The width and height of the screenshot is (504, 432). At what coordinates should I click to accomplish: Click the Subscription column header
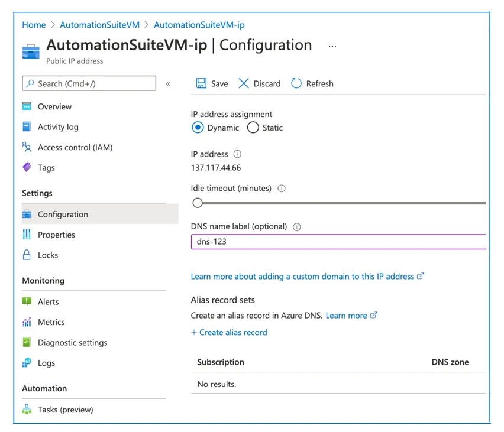221,362
